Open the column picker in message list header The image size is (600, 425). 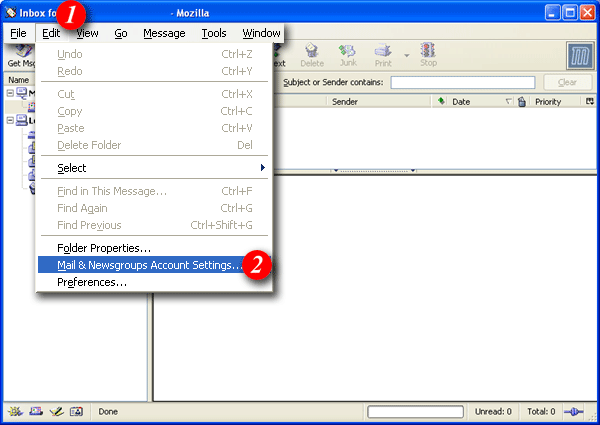(x=590, y=101)
